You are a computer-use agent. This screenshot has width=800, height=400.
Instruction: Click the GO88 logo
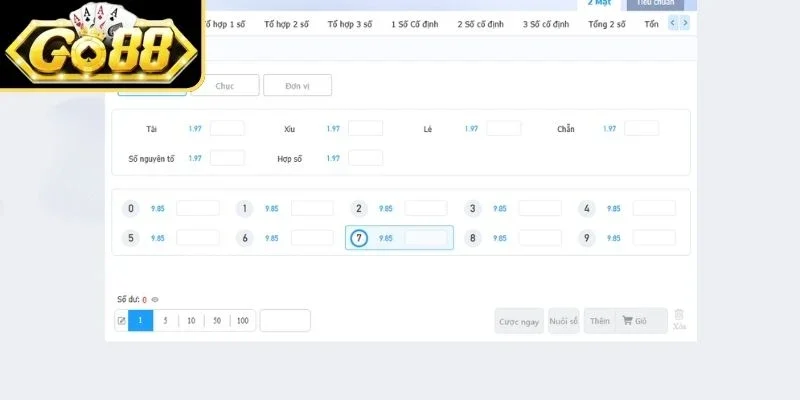(x=101, y=45)
